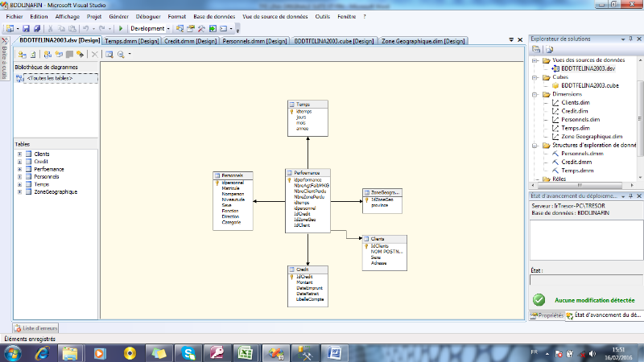The height and width of the screenshot is (362, 644).
Task: Click the Redo arrow icon
Action: [x=101, y=28]
